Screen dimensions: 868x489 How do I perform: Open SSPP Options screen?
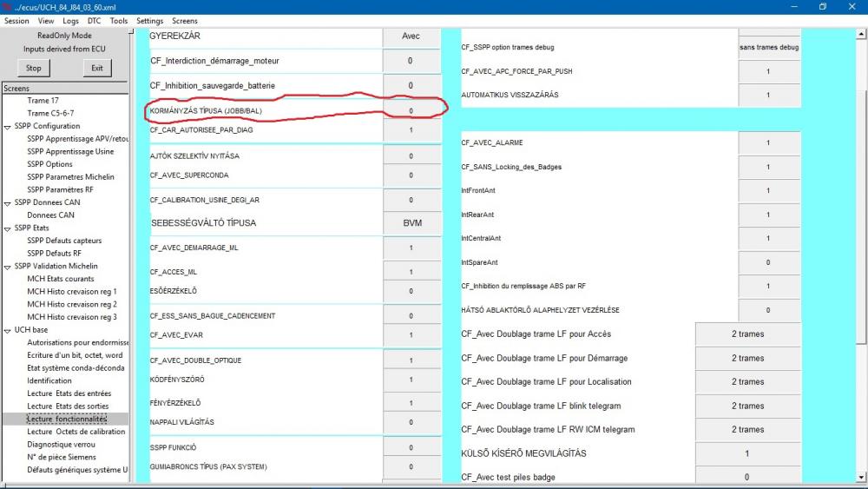tap(49, 164)
